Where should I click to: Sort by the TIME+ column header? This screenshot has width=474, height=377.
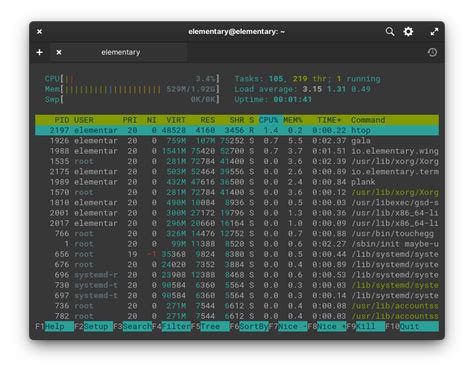[x=329, y=120]
